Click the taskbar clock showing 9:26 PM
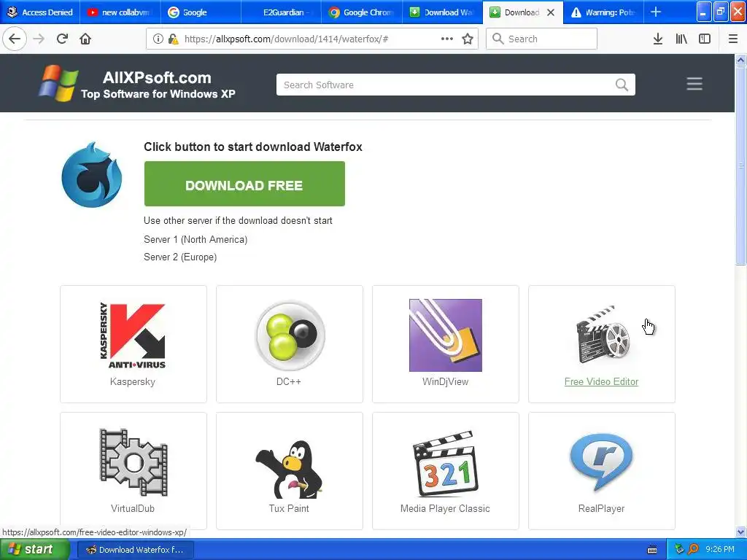 coord(720,550)
